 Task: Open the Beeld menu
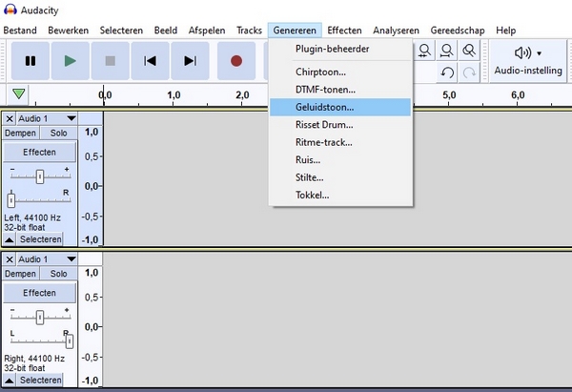[166, 31]
